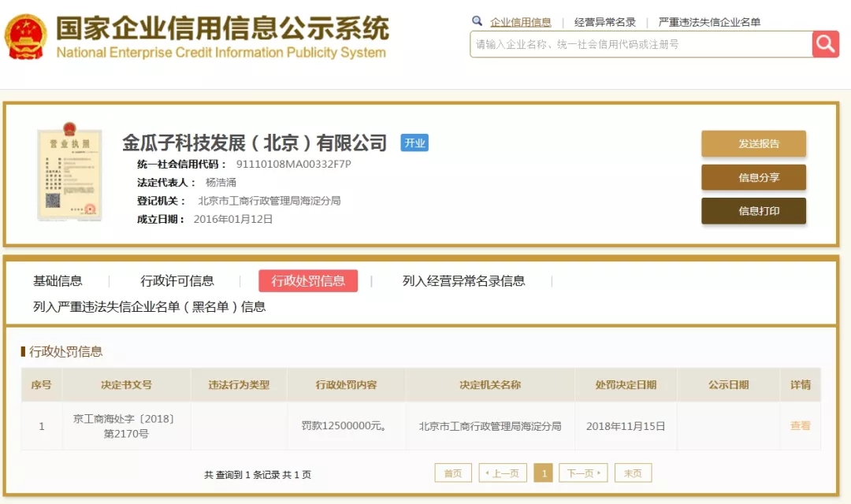Viewport: 851px width, 504px height.
Task: Click the 行政处罚内容 column header
Action: click(346, 384)
